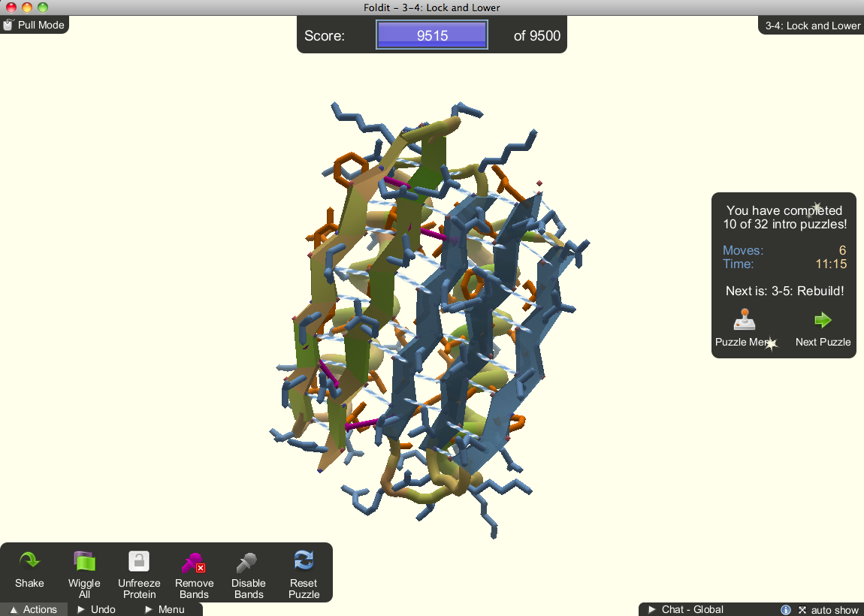The width and height of the screenshot is (864, 616).
Task: Enable auto show for chat
Action: click(x=835, y=609)
